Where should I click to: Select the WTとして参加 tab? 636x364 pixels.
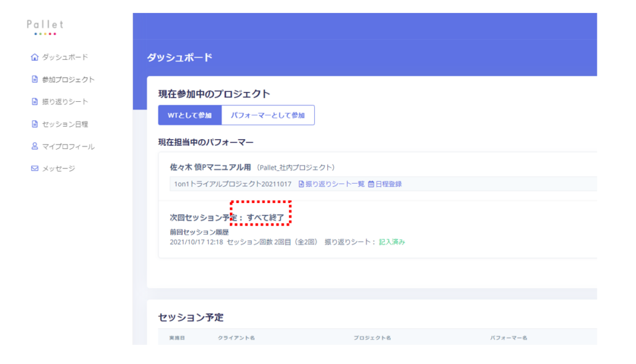190,116
